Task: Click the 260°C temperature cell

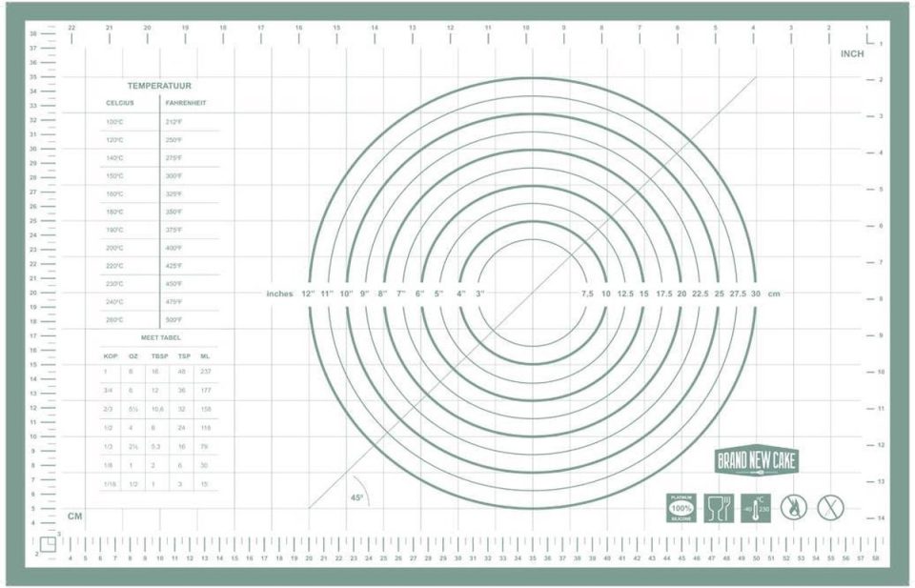Action: pyautogui.click(x=114, y=319)
